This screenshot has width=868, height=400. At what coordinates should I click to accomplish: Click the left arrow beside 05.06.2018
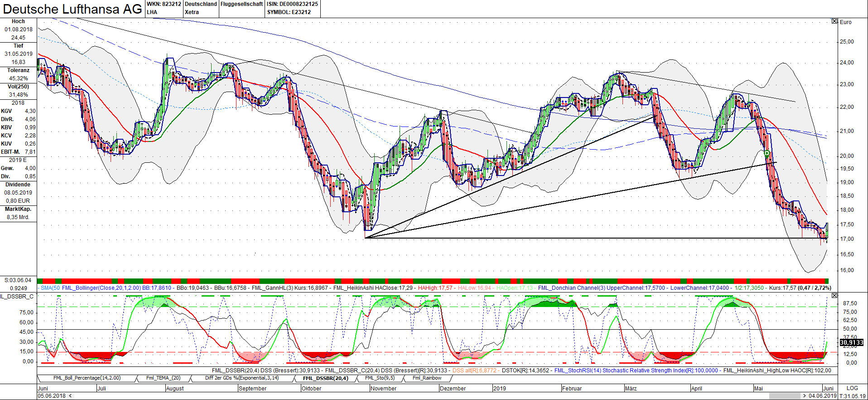tap(70, 396)
